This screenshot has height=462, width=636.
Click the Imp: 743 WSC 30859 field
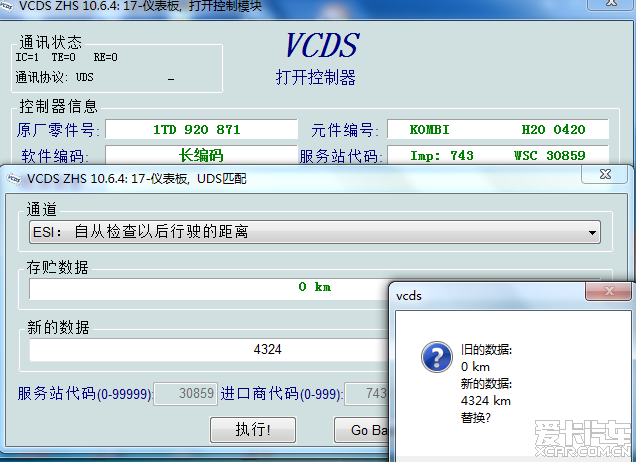pyautogui.click(x=498, y=155)
